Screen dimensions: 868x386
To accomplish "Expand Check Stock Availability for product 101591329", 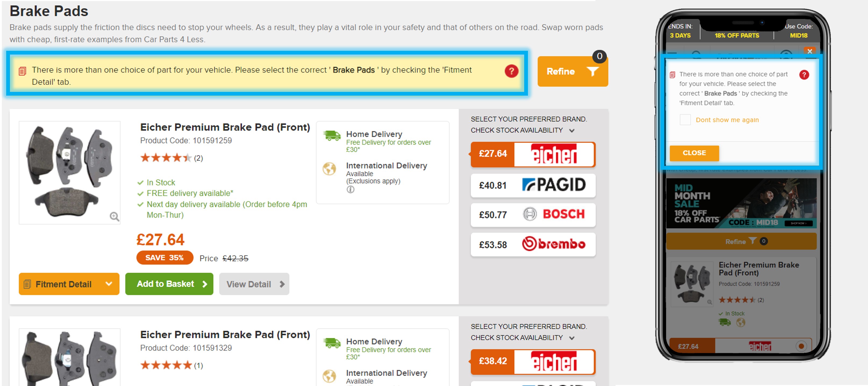I will [x=571, y=338].
